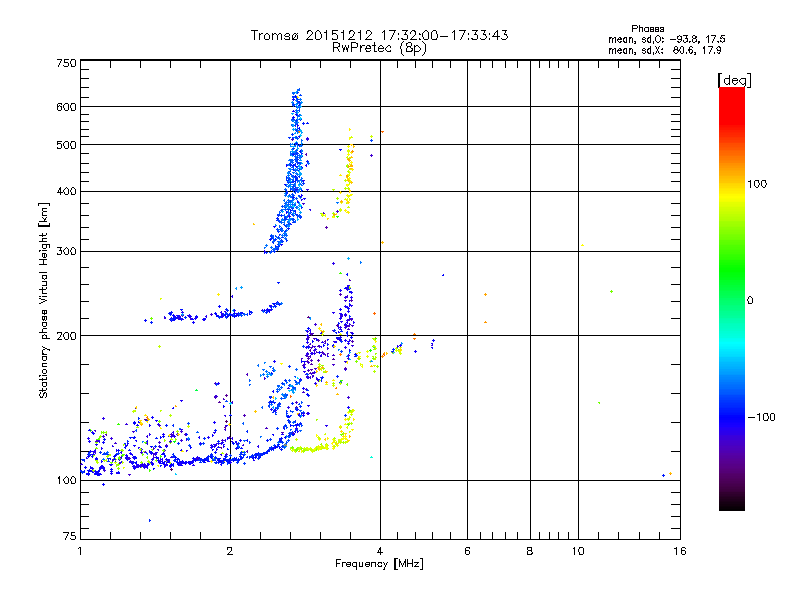Click the y-axis tick label '500'
The width and height of the screenshot is (800, 600).
click(66, 145)
